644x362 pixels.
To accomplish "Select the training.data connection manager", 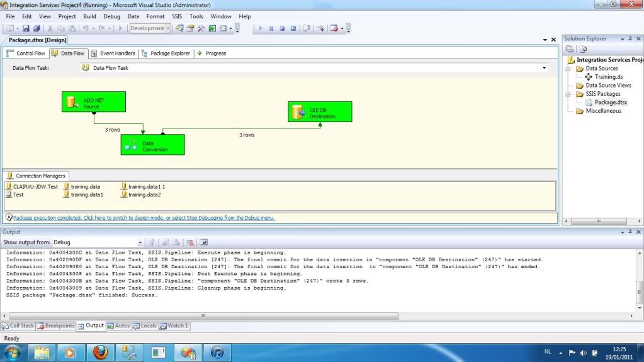I will (x=82, y=186).
